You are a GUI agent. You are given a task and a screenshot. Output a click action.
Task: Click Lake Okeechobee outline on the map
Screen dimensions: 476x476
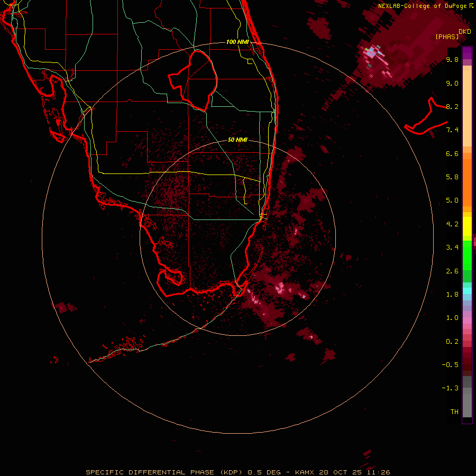point(193,80)
